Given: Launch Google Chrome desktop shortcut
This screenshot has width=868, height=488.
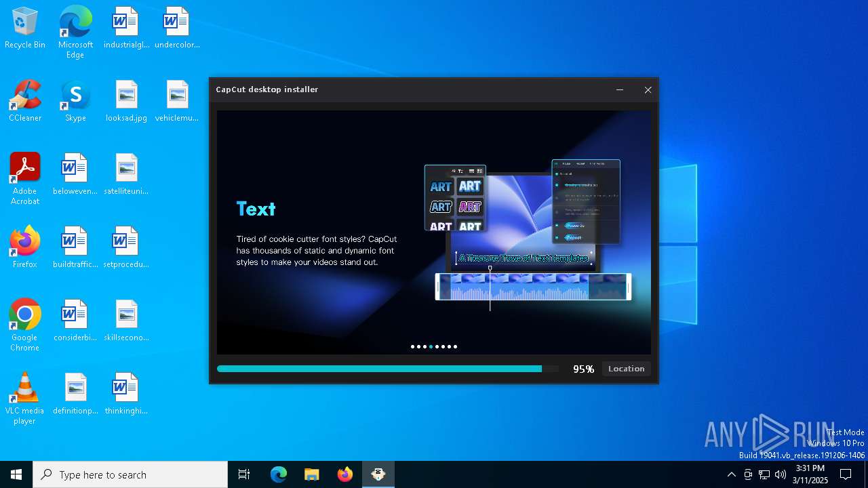Looking at the screenshot, I should point(25,325).
